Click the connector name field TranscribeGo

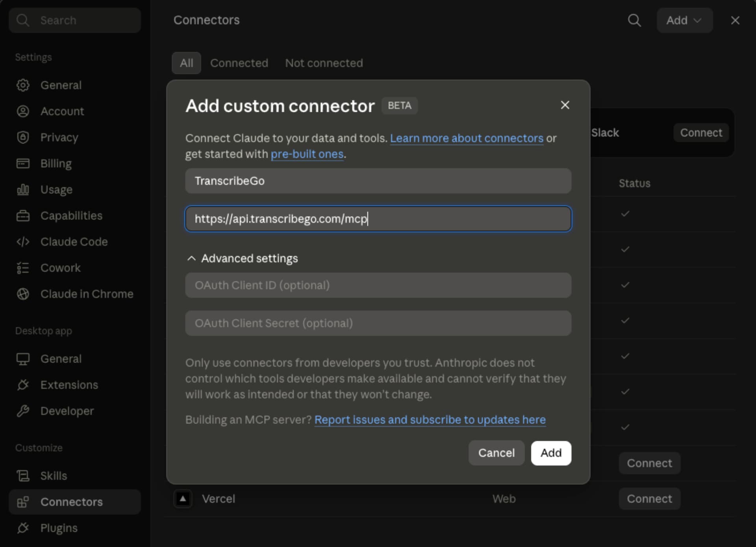(x=378, y=181)
